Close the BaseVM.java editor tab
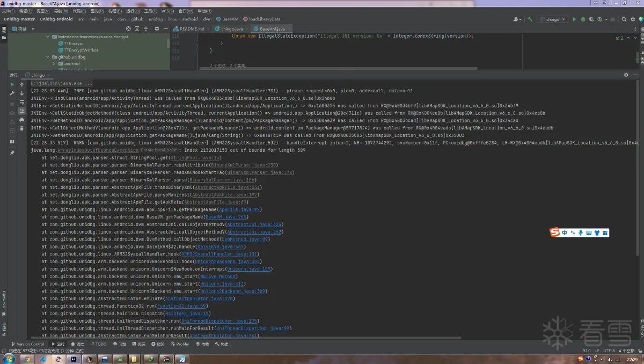 pyautogui.click(x=289, y=28)
